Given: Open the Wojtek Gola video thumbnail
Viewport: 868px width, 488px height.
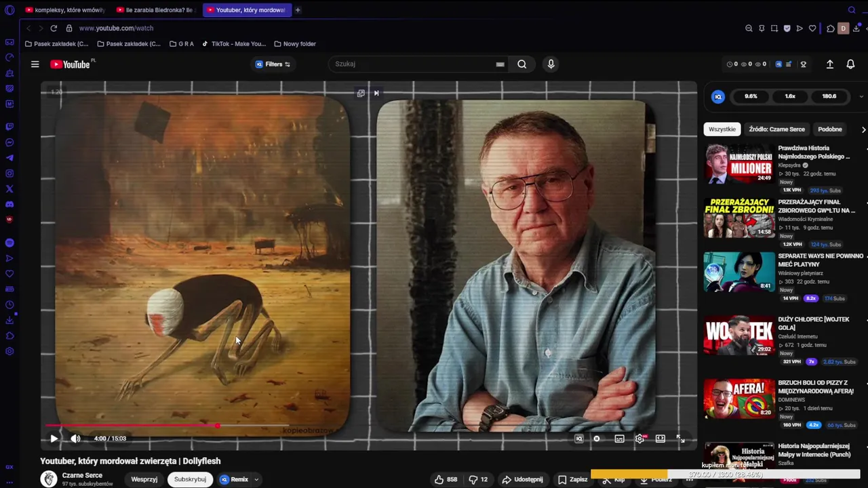Looking at the screenshot, I should click(x=739, y=335).
